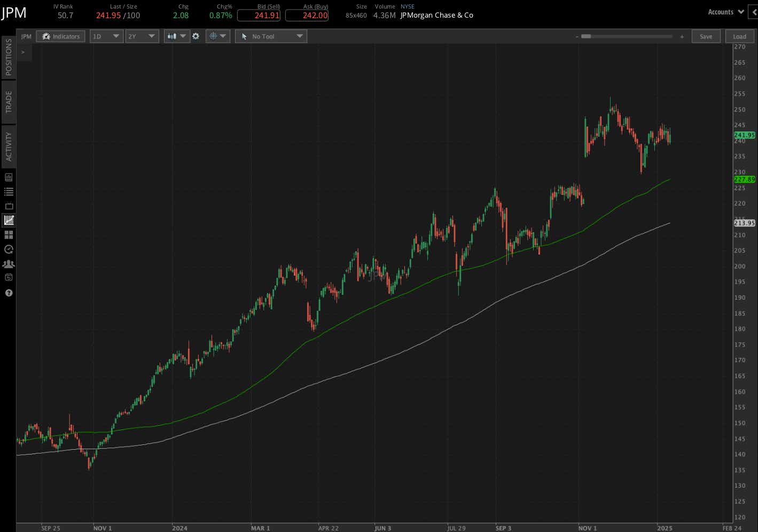This screenshot has height=532, width=758.
Task: Open the chart settings gear icon
Action: (x=196, y=36)
